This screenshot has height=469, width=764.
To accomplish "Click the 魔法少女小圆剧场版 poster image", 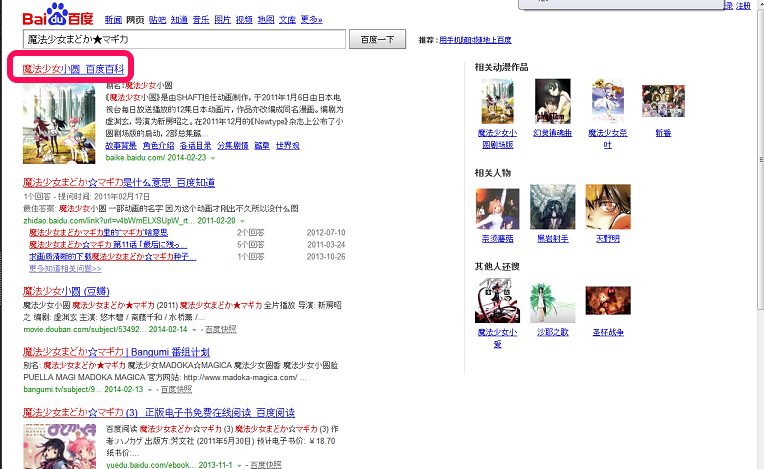I will pos(497,101).
